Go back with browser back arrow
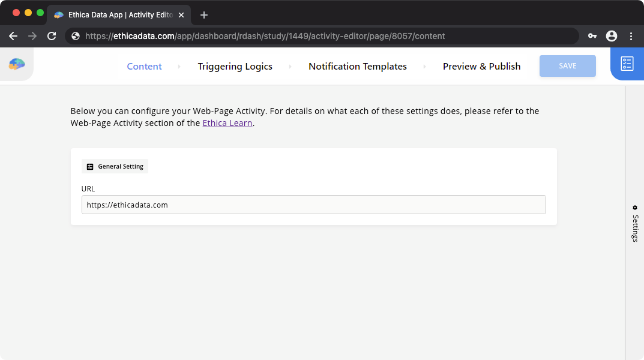 (x=13, y=36)
